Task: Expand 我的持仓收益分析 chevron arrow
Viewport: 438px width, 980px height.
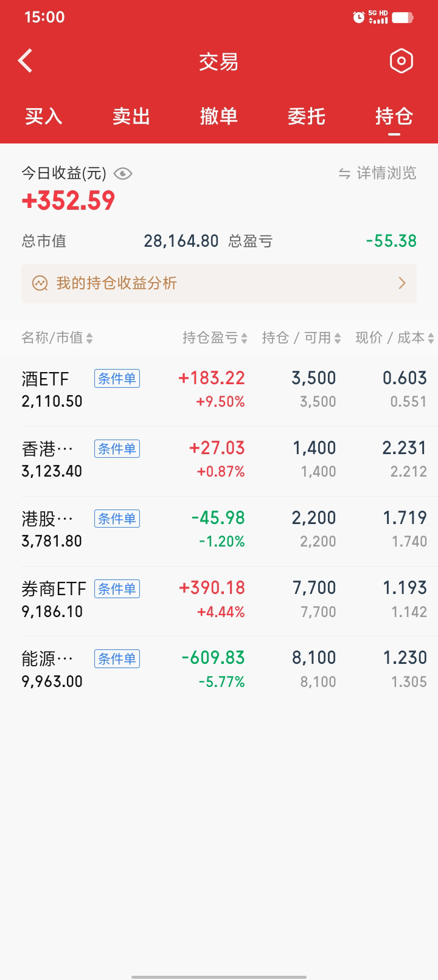Action: click(401, 283)
